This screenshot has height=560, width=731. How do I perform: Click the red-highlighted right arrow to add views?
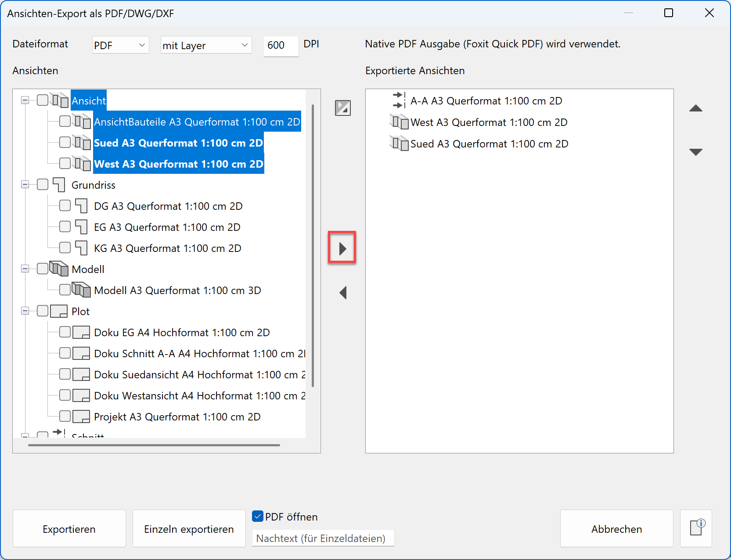point(342,248)
